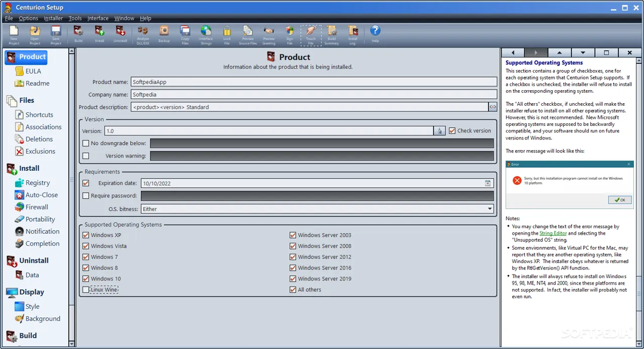
Task: Enable the Require password checkbox
Action: (x=86, y=196)
